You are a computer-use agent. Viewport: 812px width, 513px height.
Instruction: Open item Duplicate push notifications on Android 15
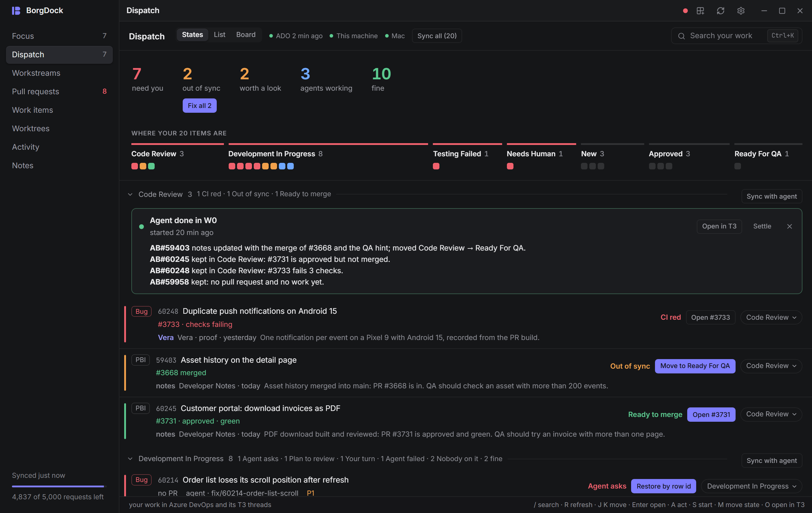260,311
